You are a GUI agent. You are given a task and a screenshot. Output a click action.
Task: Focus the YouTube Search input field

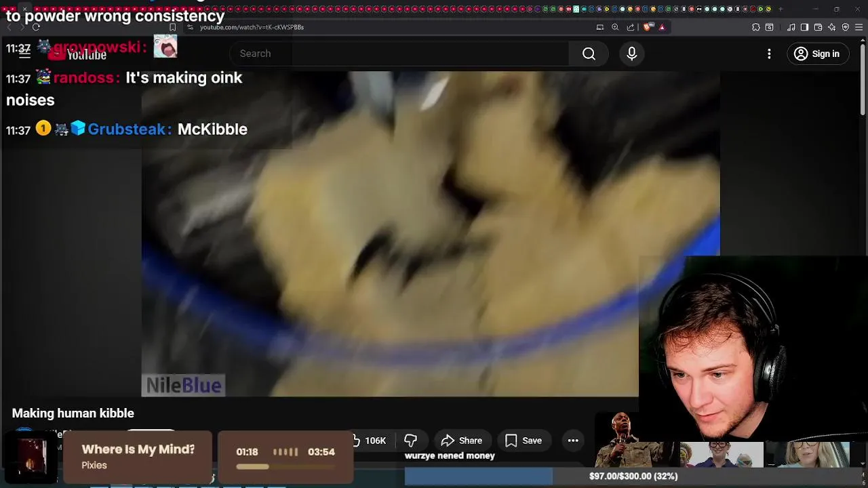(399, 54)
